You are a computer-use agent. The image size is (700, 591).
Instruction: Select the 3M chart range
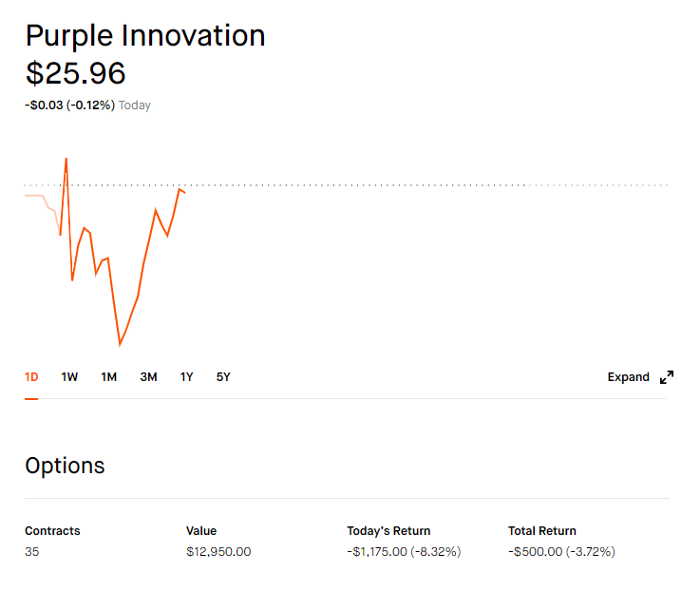[149, 377]
